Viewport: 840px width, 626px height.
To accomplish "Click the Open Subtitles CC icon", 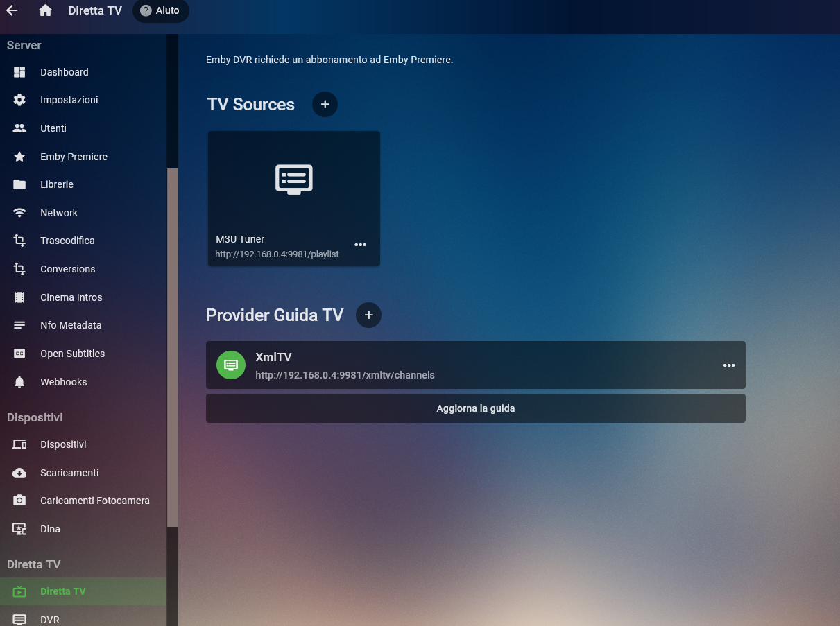I will coord(19,354).
